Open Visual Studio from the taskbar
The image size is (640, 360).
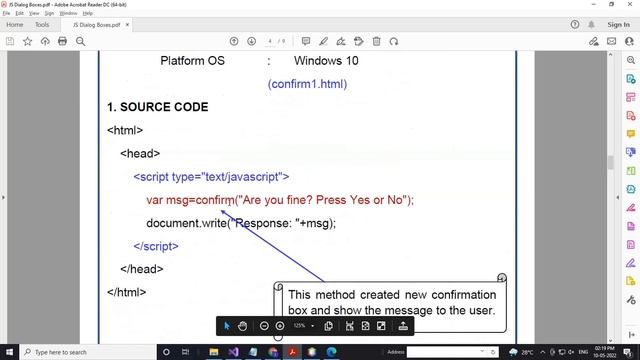pyautogui.click(x=233, y=352)
